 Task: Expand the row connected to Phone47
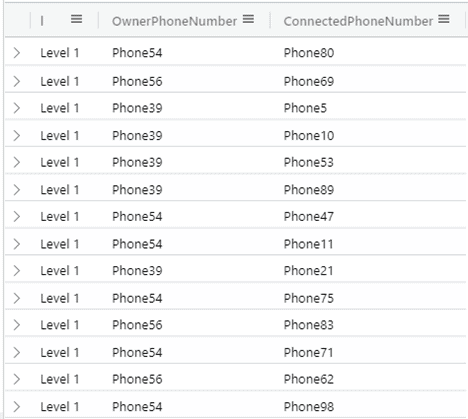(17, 217)
